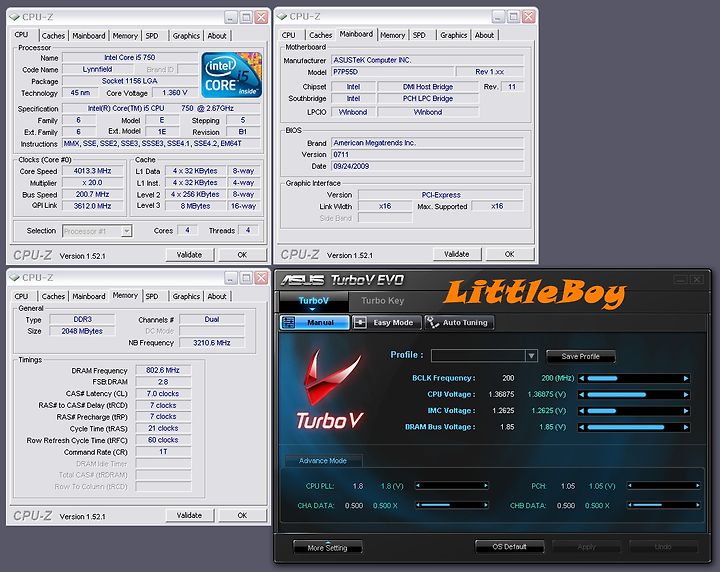
Task: Click the CPU-Z title icon in the Mainboard window
Action: click(281, 17)
